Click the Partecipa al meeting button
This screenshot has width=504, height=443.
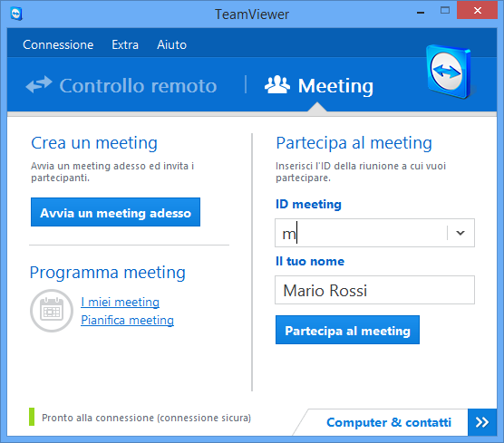pos(347,330)
